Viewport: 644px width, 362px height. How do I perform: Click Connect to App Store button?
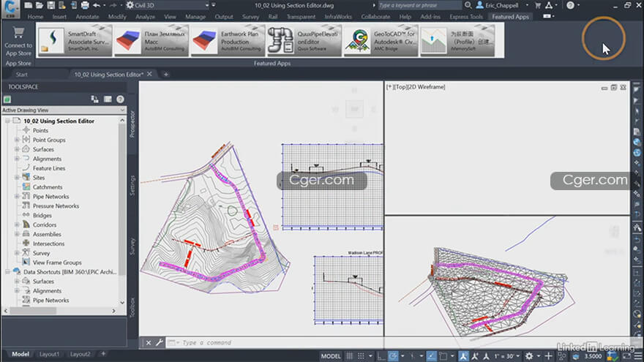pyautogui.click(x=18, y=42)
